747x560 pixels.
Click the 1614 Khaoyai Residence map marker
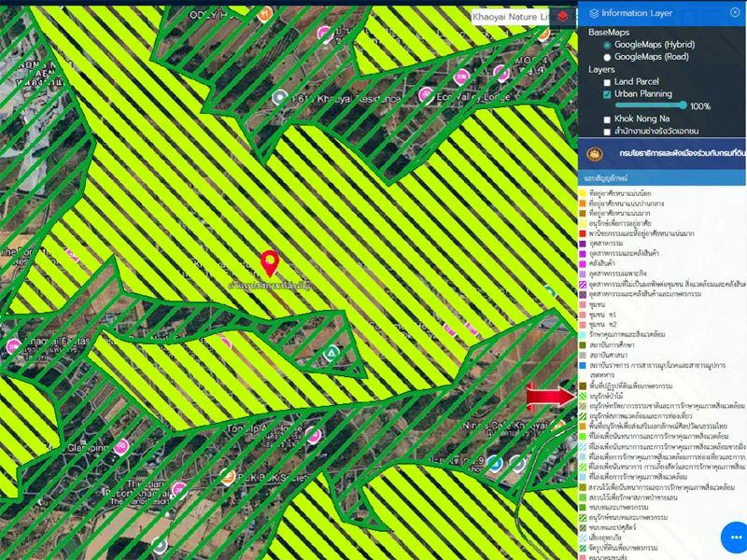point(278,96)
